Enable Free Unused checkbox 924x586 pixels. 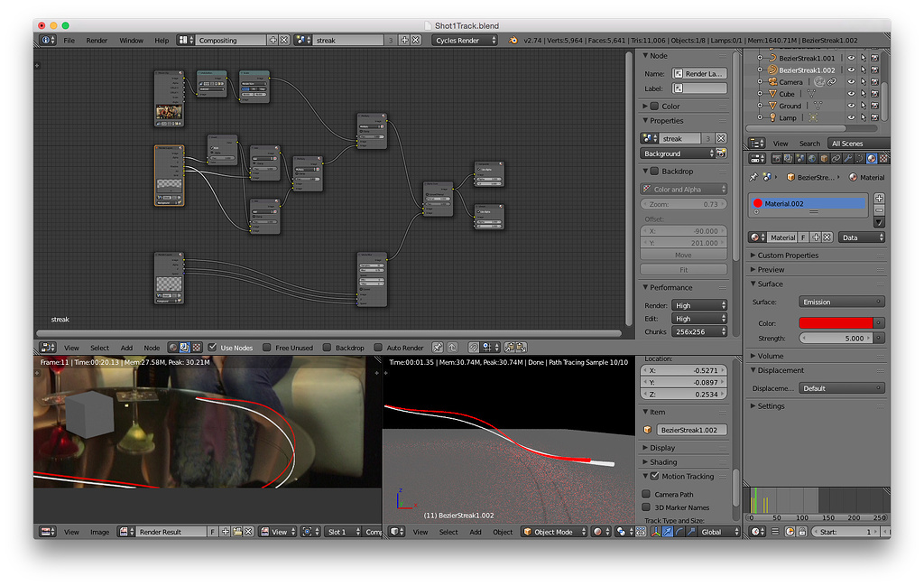click(x=267, y=348)
